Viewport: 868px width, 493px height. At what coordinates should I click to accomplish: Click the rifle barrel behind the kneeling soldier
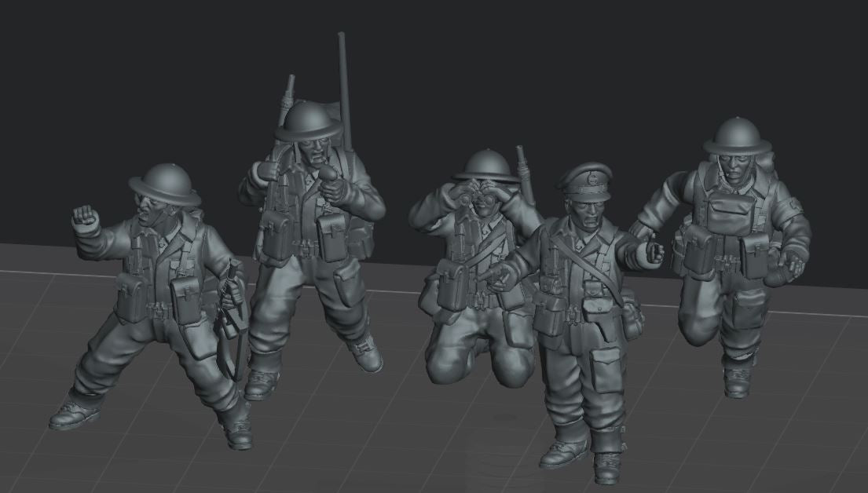pos(524,173)
